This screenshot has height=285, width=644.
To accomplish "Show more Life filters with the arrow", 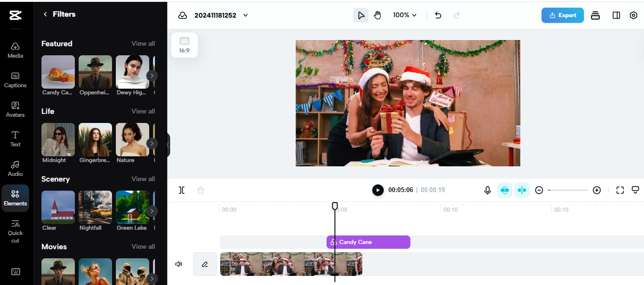I will point(152,143).
